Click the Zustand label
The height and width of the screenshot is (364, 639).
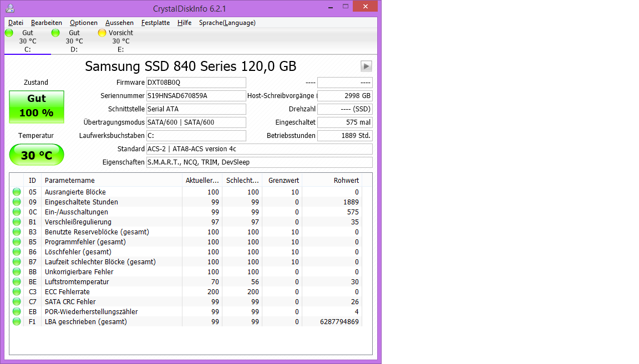(36, 82)
